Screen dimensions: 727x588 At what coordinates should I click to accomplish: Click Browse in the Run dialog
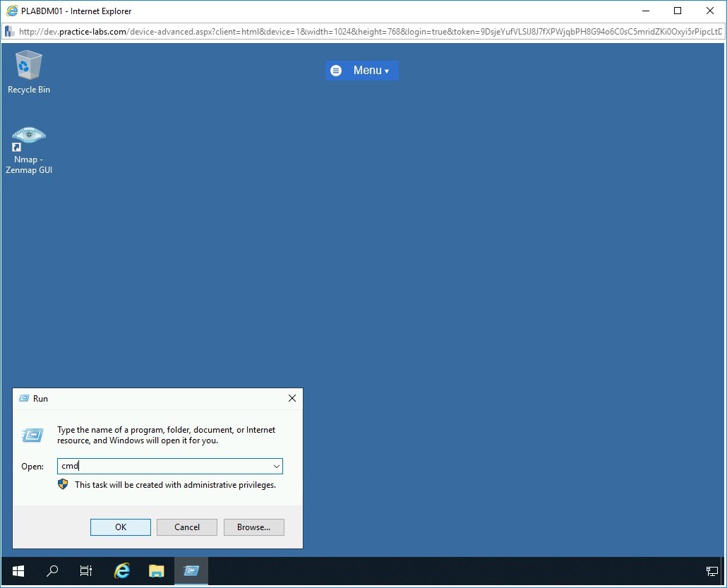(x=253, y=527)
